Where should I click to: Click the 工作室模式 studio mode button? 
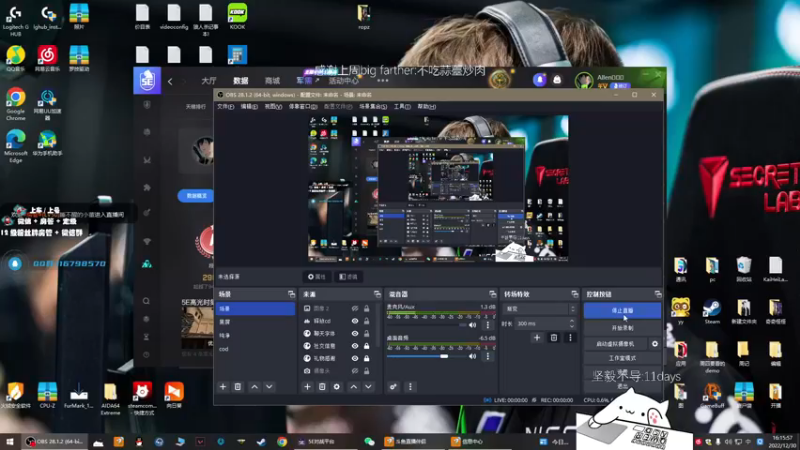click(x=622, y=358)
